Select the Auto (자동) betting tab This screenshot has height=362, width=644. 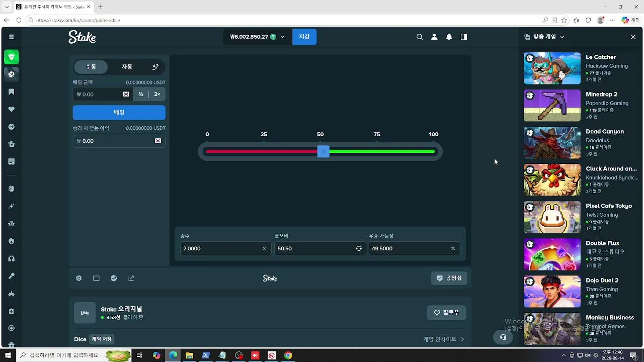tap(127, 67)
